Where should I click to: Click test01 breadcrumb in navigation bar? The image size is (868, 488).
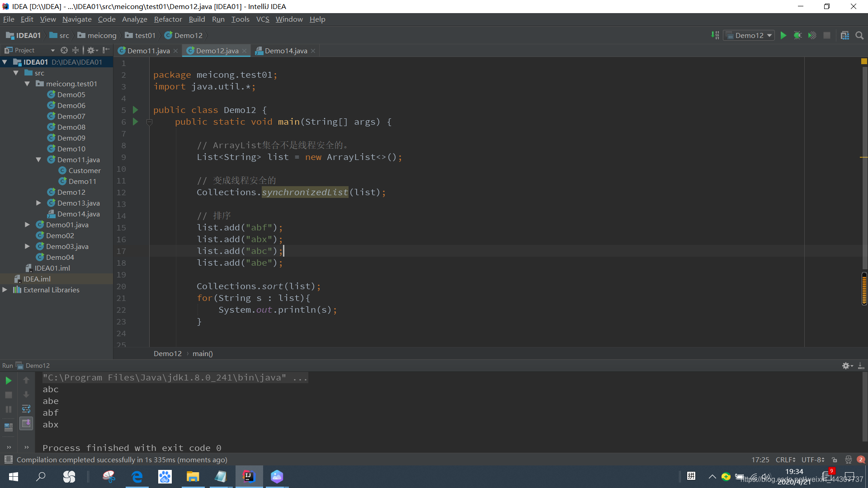pos(140,35)
